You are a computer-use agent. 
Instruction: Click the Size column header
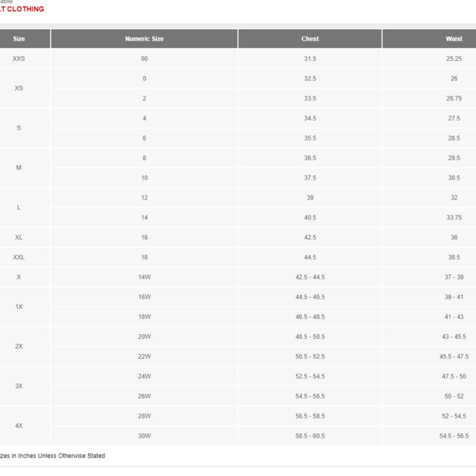(19, 39)
